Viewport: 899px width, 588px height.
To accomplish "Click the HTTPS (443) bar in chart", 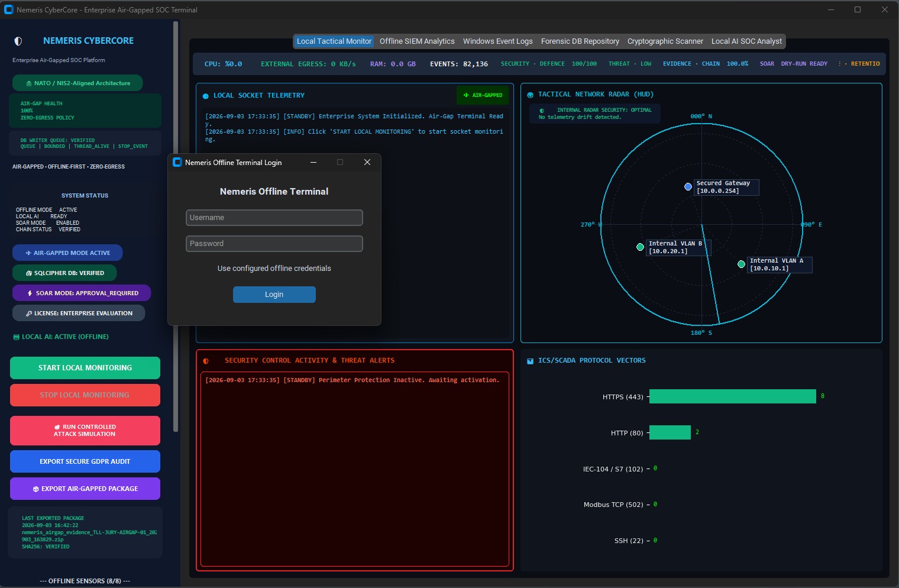I will click(x=733, y=396).
